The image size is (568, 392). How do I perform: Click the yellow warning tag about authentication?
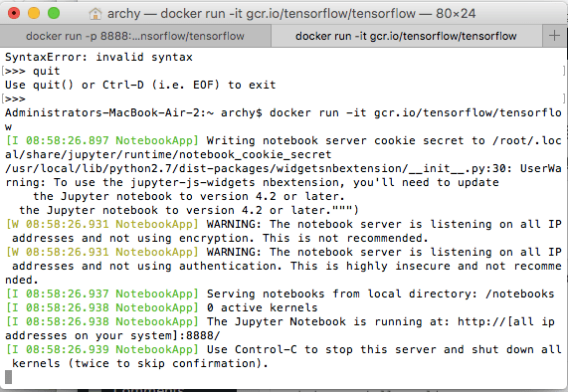(102, 252)
